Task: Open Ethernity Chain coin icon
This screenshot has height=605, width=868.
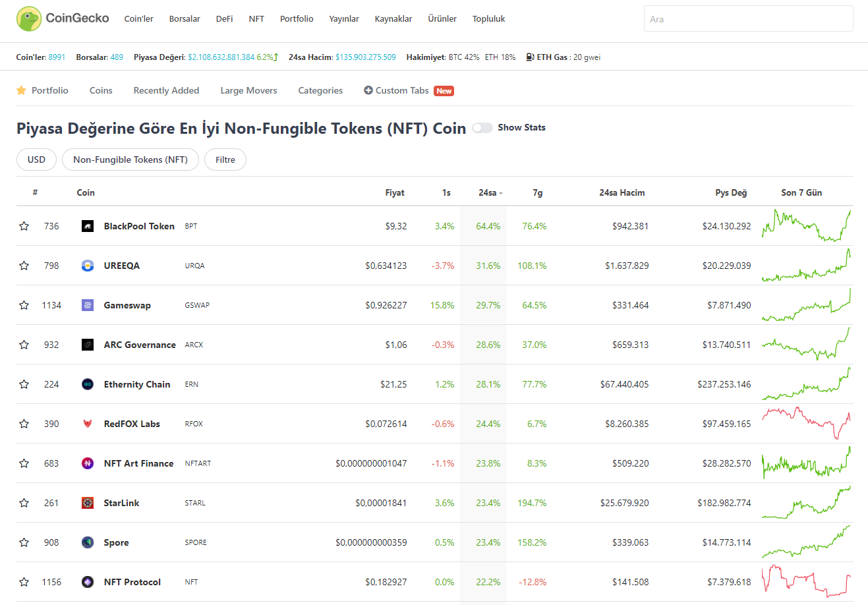Action: coord(88,384)
